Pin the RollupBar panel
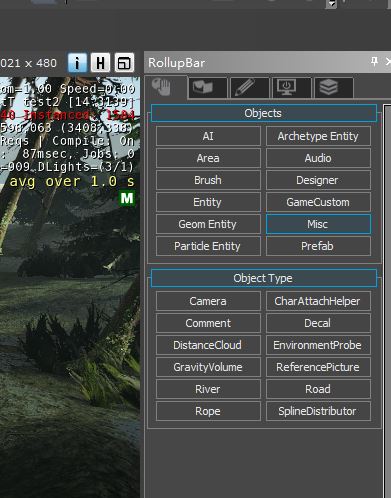This screenshot has width=391, height=498. [374, 62]
